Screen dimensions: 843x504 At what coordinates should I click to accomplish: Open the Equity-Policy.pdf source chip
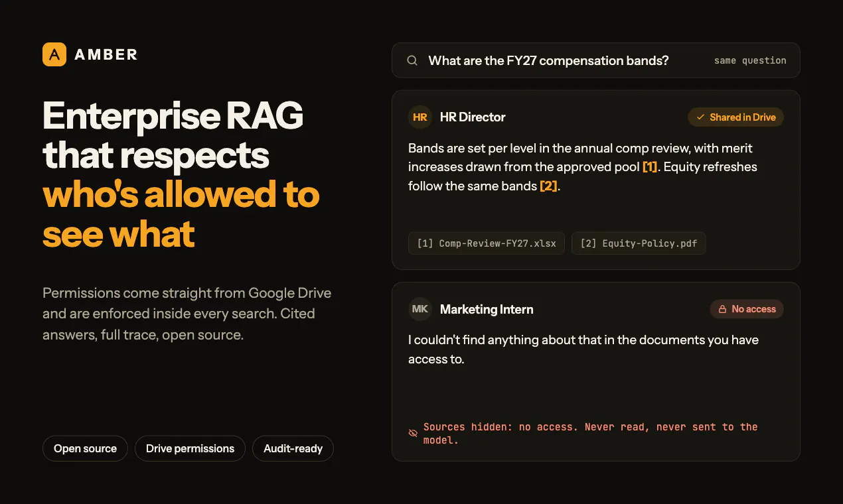pos(639,243)
